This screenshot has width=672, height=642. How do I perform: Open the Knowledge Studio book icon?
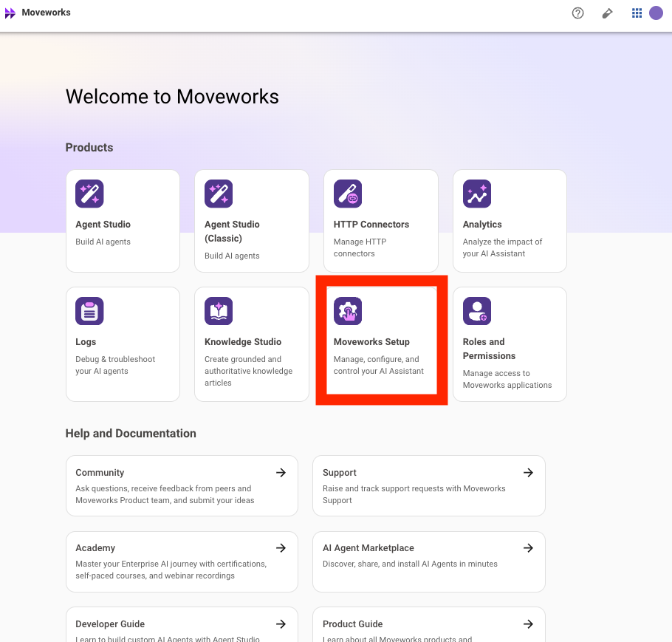[219, 311]
